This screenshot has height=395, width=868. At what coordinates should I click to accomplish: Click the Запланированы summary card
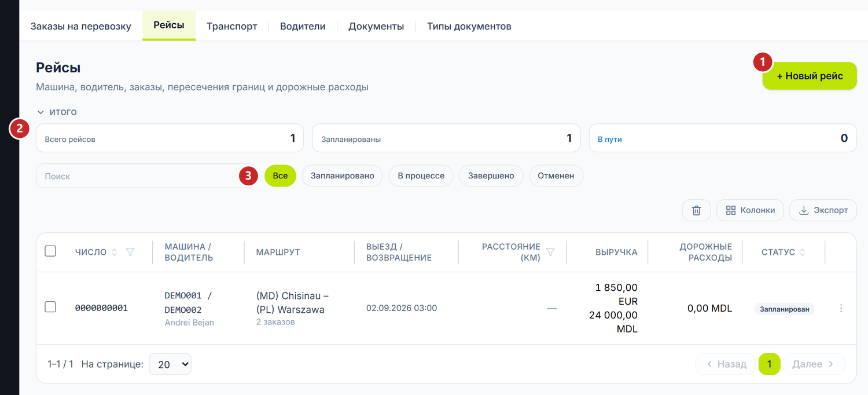(x=446, y=138)
